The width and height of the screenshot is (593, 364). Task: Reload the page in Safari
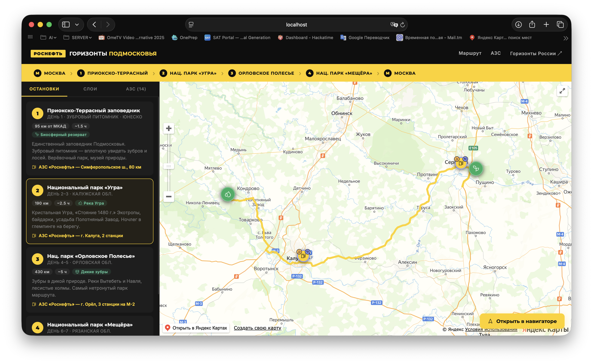click(402, 25)
